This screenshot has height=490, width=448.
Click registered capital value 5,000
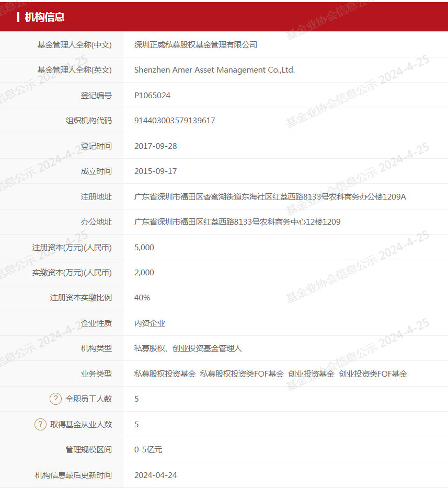[x=144, y=248]
